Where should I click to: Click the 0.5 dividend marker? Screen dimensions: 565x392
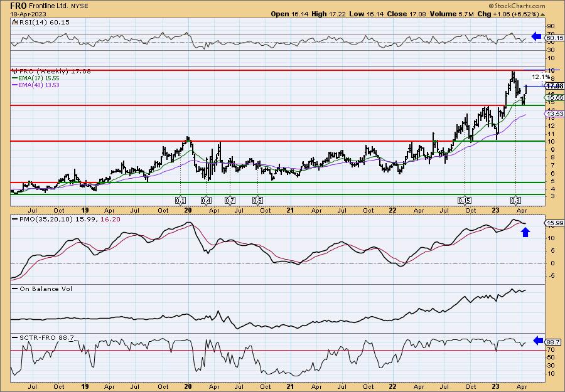(x=257, y=201)
